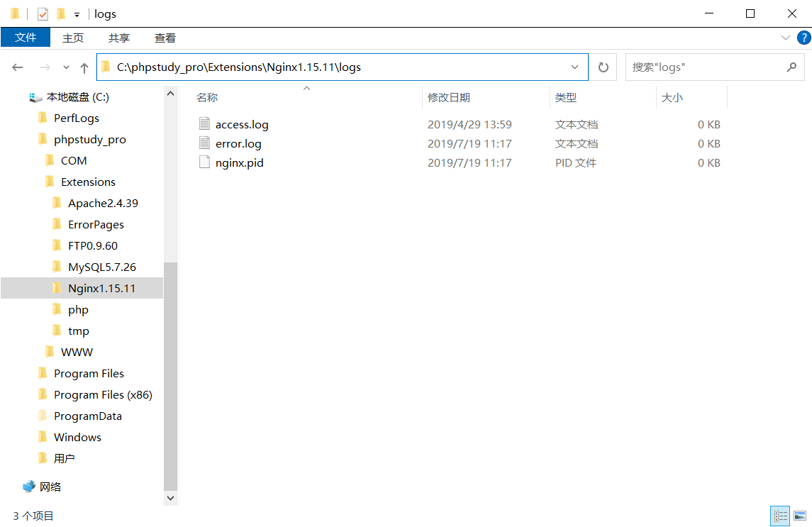Select the access.log file
This screenshot has width=812, height=527.
pyautogui.click(x=242, y=124)
